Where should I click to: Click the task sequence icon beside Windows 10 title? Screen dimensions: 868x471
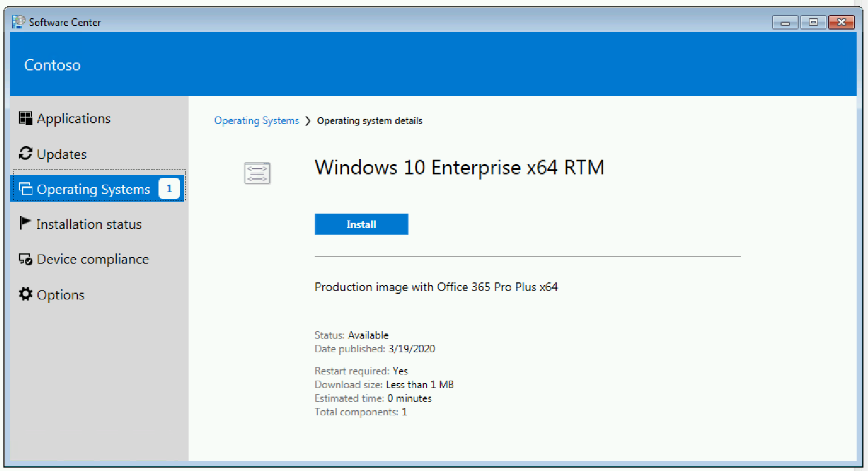coord(257,173)
